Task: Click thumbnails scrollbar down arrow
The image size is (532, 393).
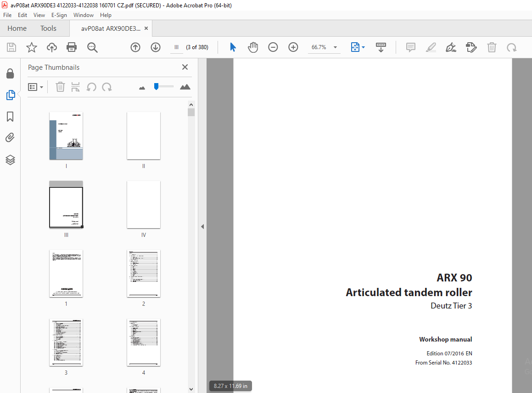Action: coord(191,389)
